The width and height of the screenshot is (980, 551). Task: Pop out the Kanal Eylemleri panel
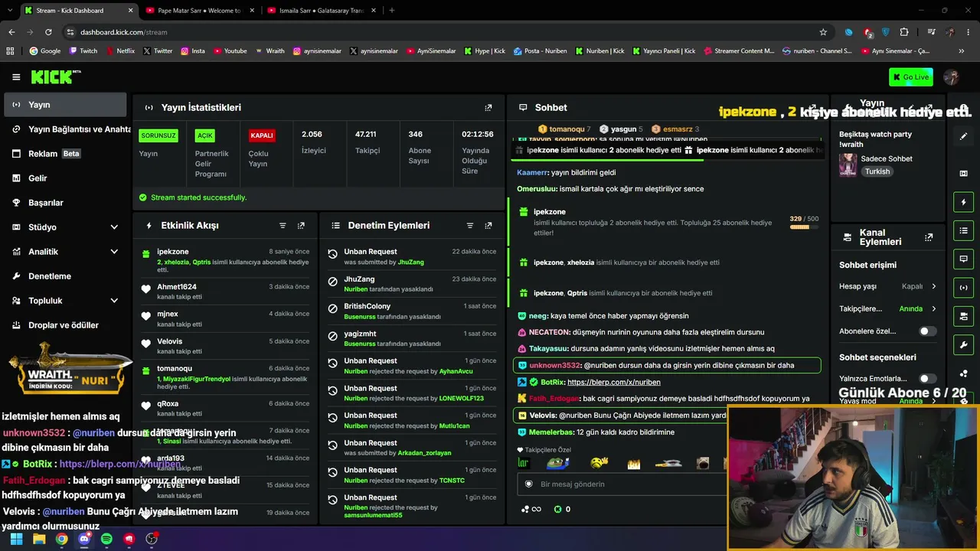[929, 237]
